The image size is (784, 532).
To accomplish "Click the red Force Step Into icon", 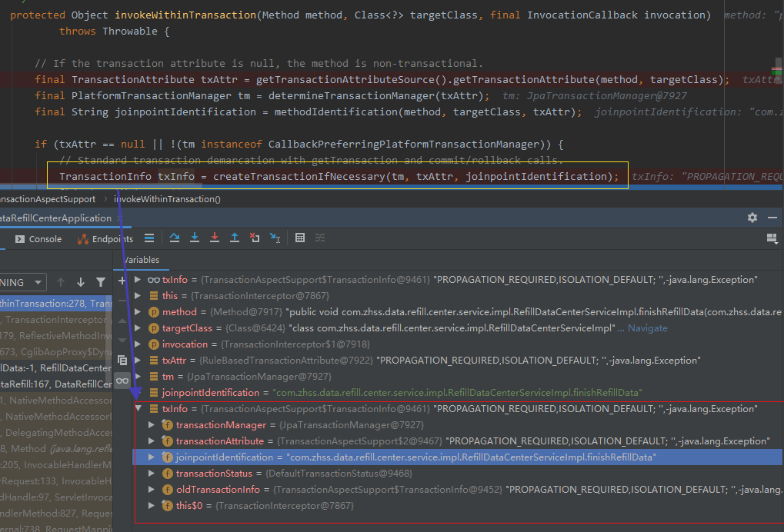I will tap(215, 238).
